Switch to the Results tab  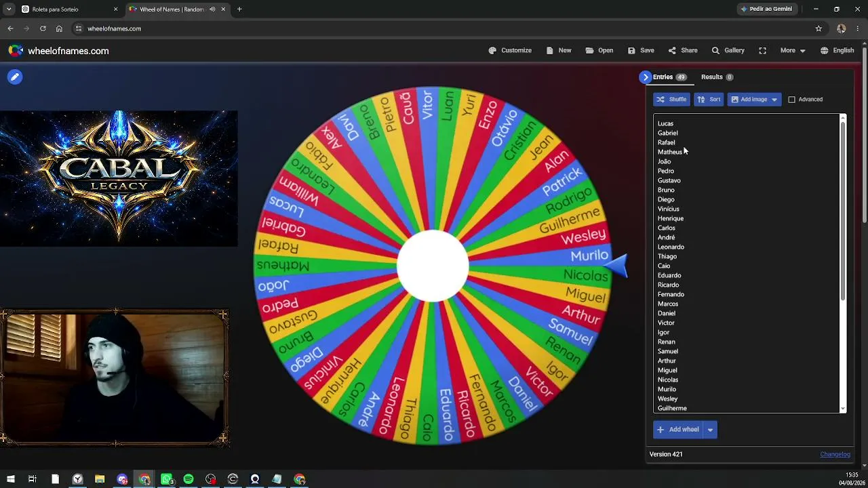[x=717, y=77]
